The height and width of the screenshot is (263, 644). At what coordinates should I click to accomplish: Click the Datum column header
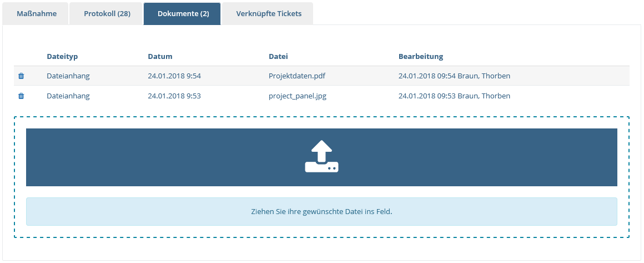(160, 56)
